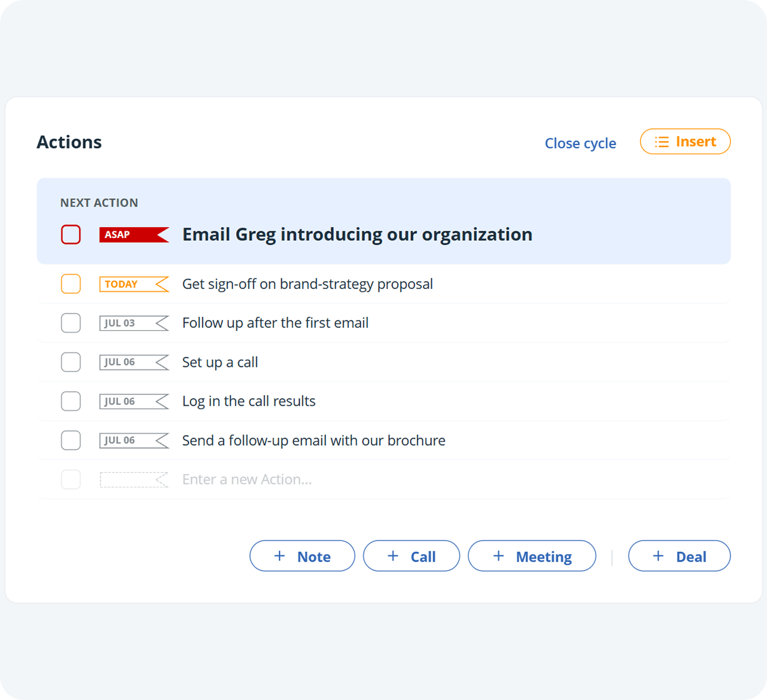Tick the follow-up email with brochure checkbox
Viewport: 767px width, 700px height.
[71, 440]
